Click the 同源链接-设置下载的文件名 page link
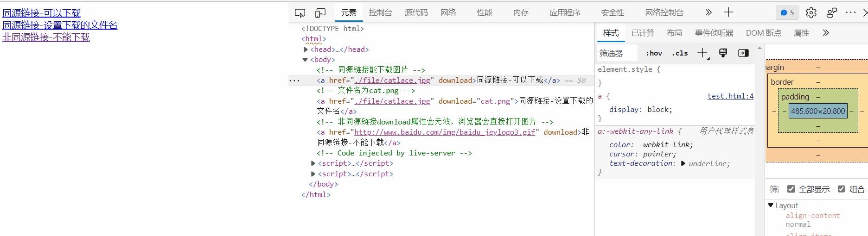This screenshot has height=236, width=868. [60, 25]
